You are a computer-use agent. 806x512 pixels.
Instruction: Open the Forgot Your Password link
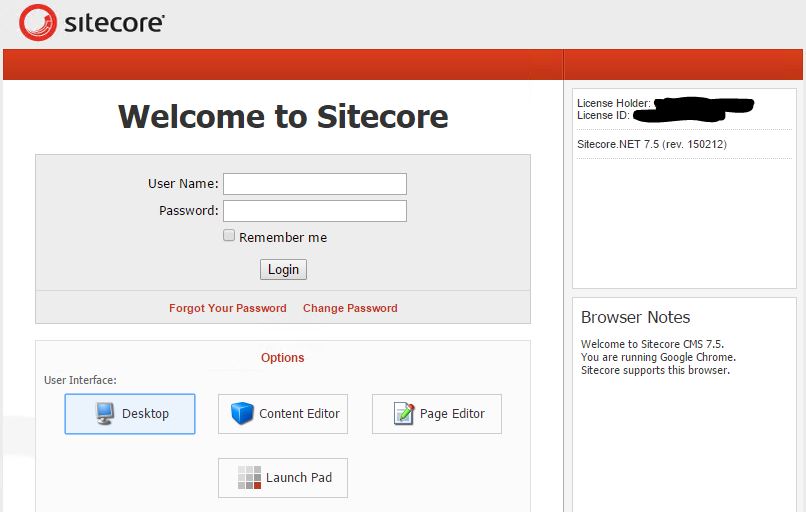click(x=228, y=308)
